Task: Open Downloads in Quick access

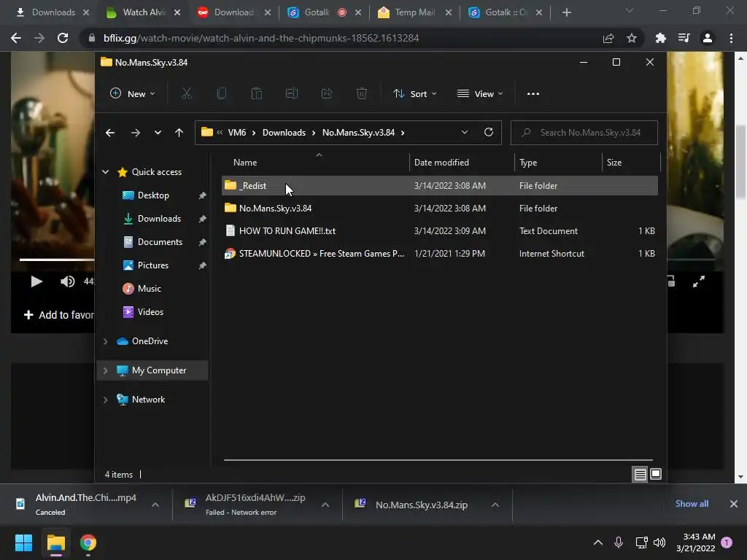Action: (159, 219)
